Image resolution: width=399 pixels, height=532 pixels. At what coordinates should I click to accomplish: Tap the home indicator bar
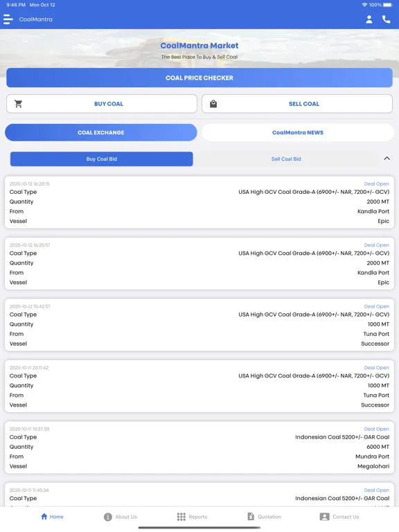click(x=199, y=528)
